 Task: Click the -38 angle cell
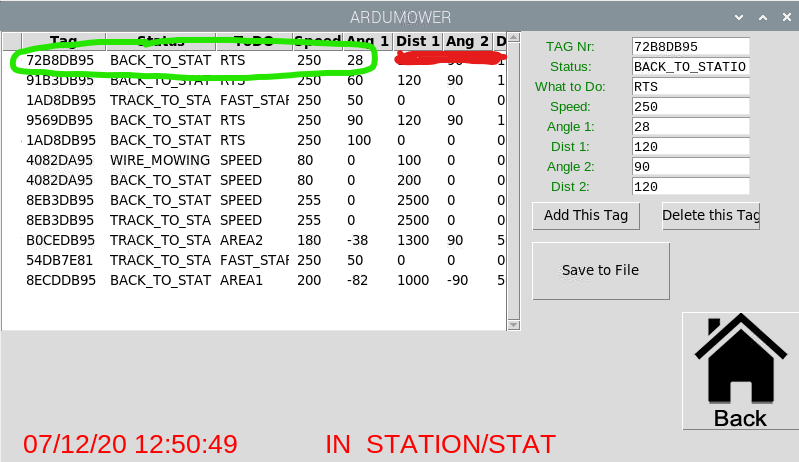(357, 240)
